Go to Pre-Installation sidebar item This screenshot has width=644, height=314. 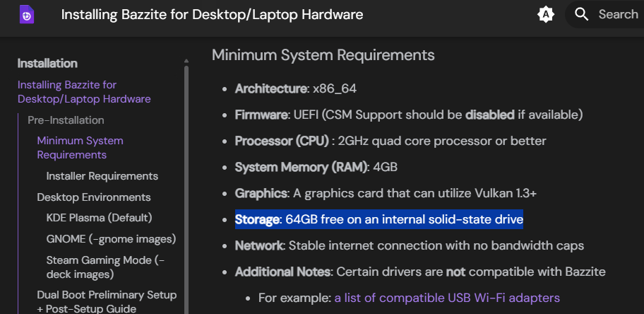click(66, 120)
